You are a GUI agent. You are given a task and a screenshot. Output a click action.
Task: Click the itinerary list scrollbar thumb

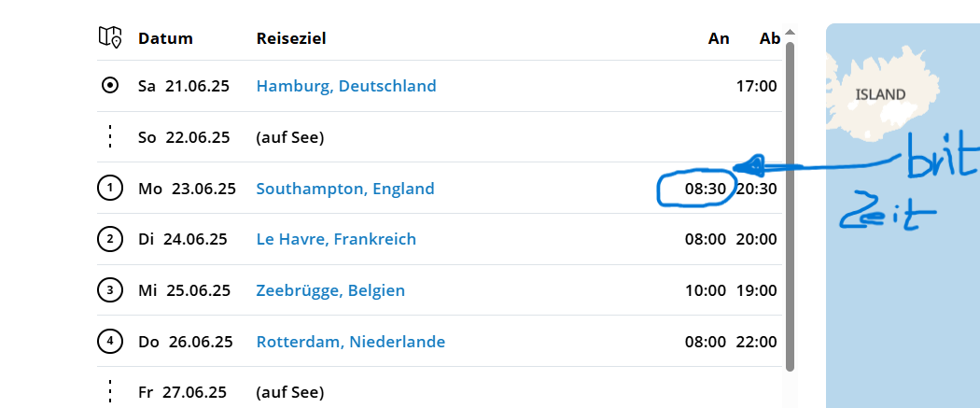pyautogui.click(x=791, y=205)
